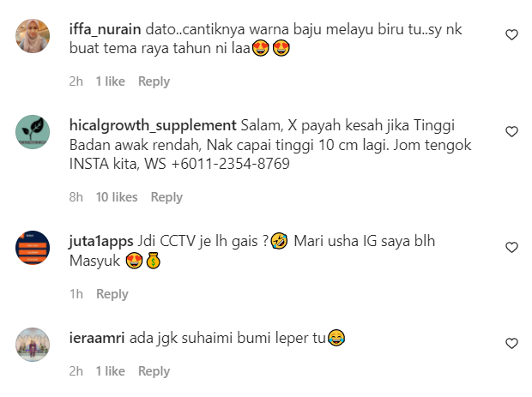Reply to juta1apps' comment
Viewport: 532px width, 397px height.
click(112, 294)
